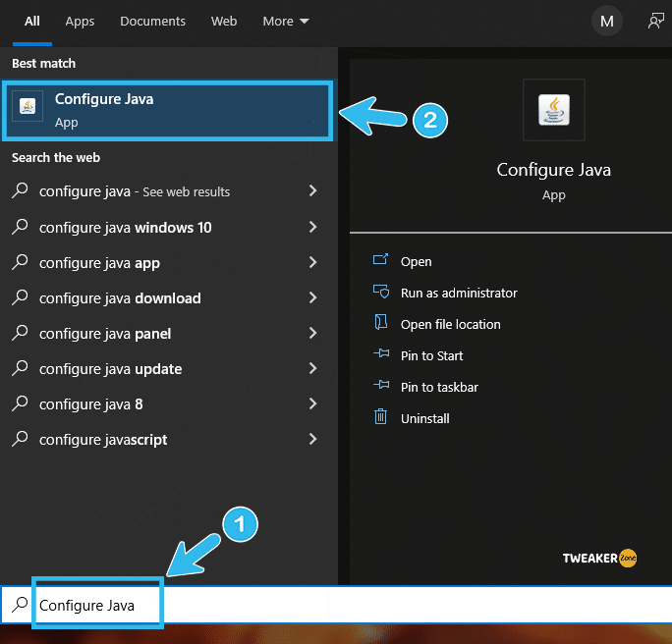Click the Uninstall trash can icon
672x644 pixels.
380,416
